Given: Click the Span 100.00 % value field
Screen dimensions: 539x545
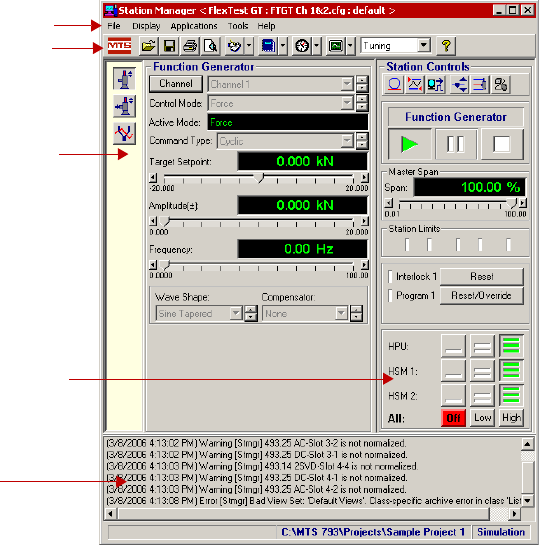Looking at the screenshot, I should 469,187.
